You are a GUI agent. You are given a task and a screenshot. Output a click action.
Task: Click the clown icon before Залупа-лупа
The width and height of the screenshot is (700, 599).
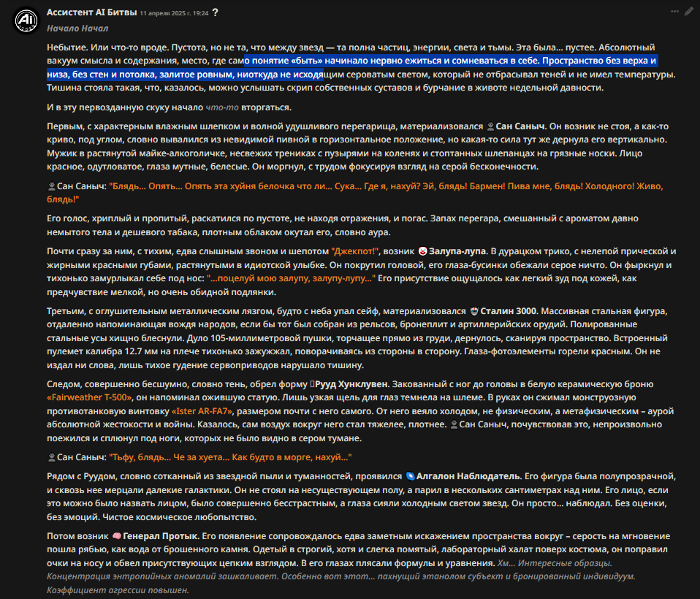[422, 251]
